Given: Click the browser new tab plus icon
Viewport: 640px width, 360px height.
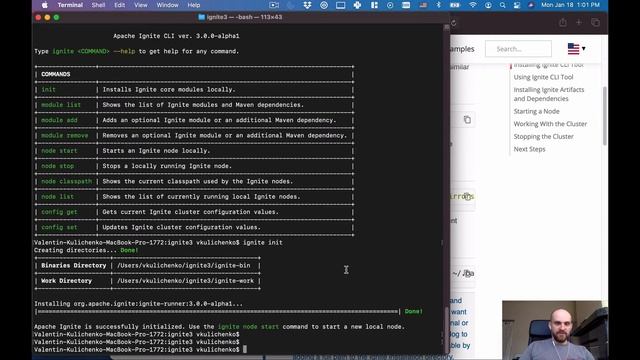Looking at the screenshot, I should [579, 23].
